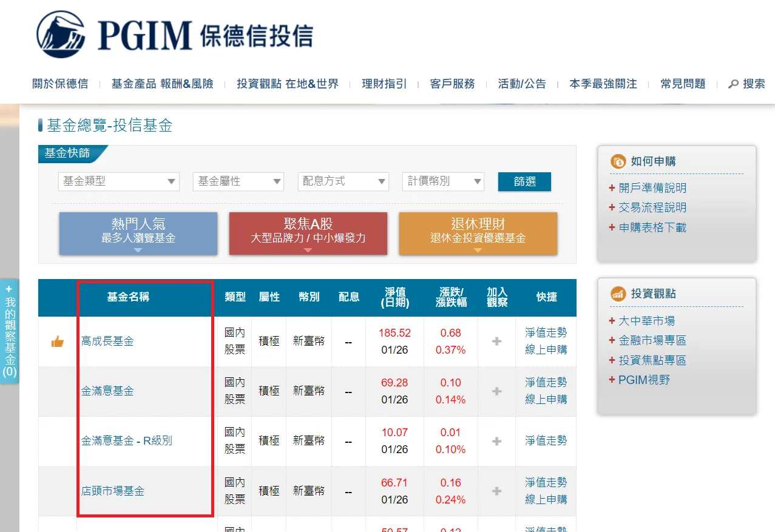Open the 金滿意基金 - R級別 fund link
This screenshot has height=532, width=775.
[127, 441]
